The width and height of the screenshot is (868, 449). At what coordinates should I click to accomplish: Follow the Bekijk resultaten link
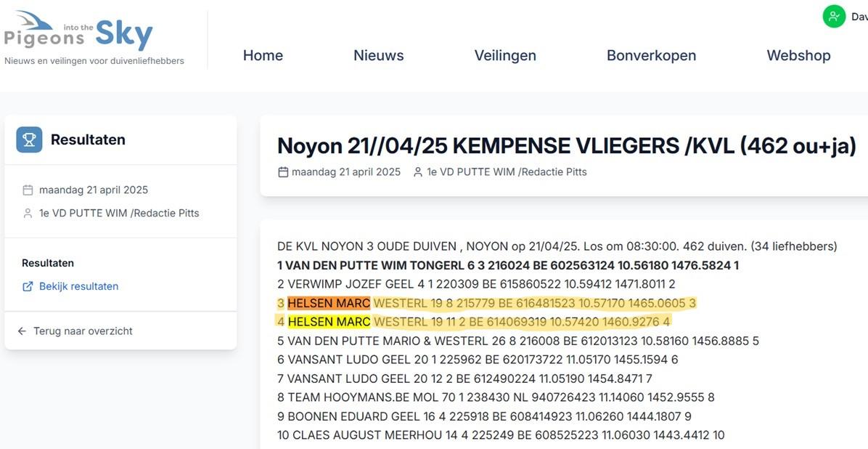point(78,286)
